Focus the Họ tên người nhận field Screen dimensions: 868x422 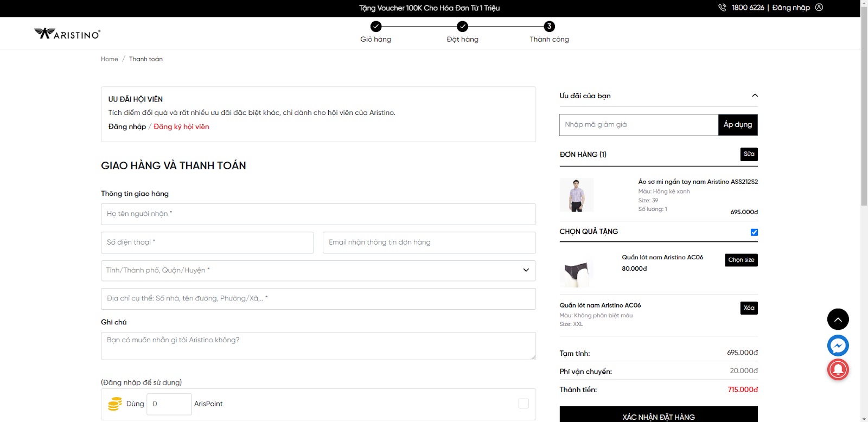(x=318, y=214)
